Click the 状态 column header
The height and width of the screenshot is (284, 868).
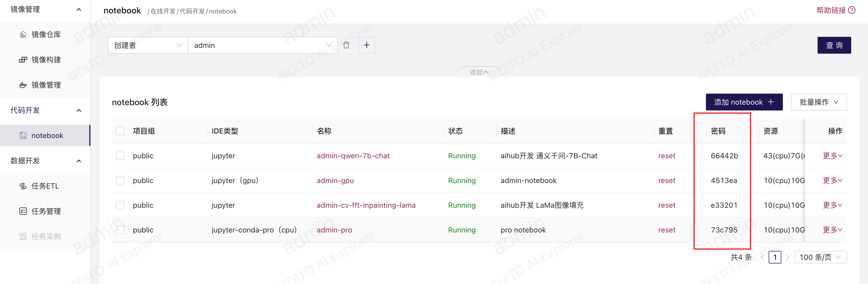(455, 131)
